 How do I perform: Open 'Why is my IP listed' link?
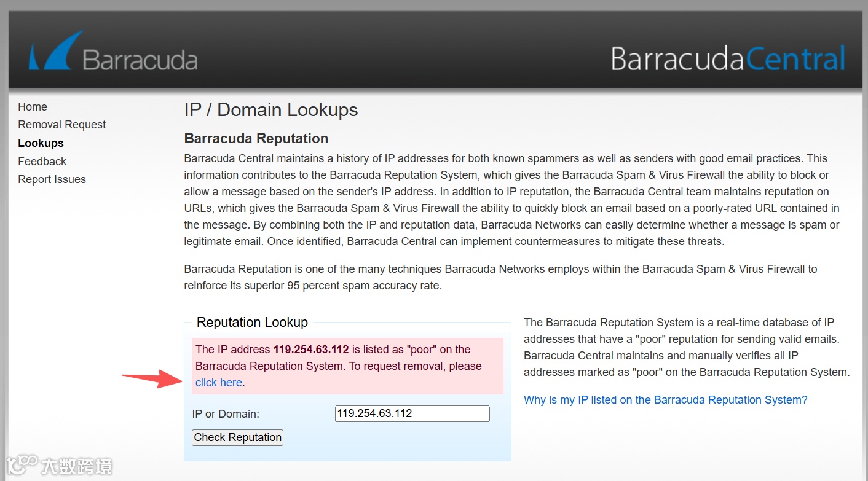666,400
